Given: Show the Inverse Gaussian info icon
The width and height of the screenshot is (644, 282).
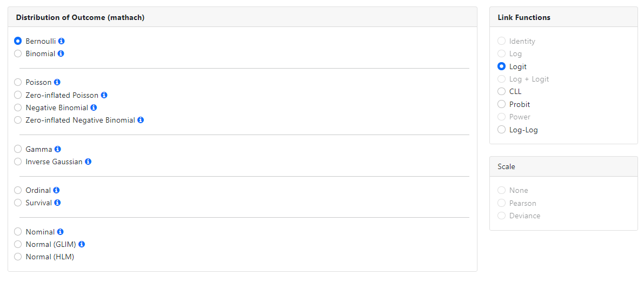Looking at the screenshot, I should (x=88, y=162).
